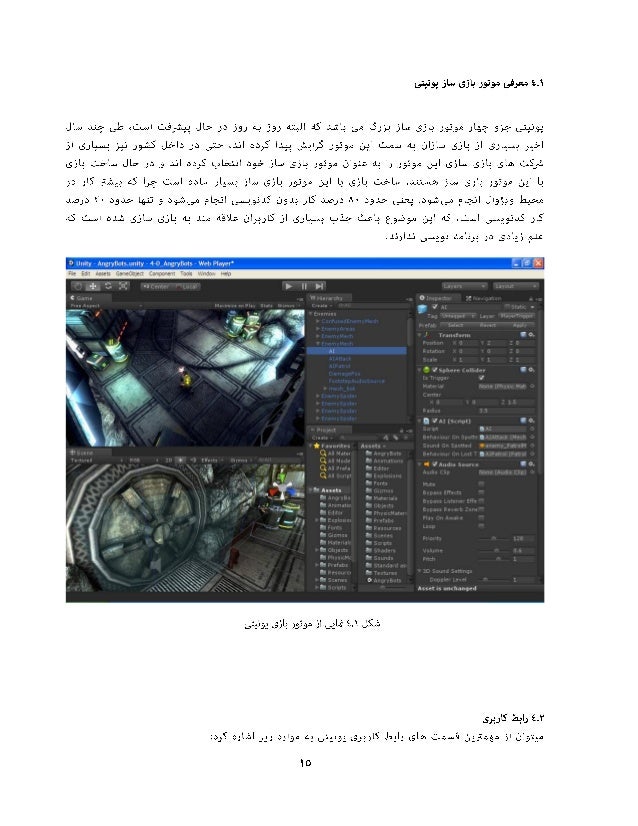Toggle the Mute checkbox

(481, 484)
